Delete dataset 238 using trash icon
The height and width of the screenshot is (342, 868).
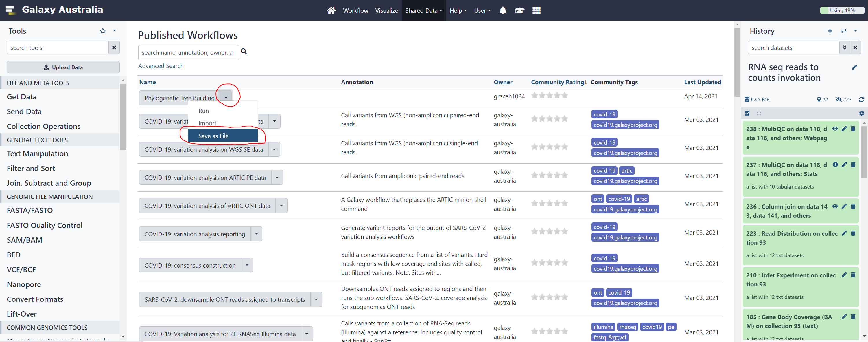click(853, 129)
